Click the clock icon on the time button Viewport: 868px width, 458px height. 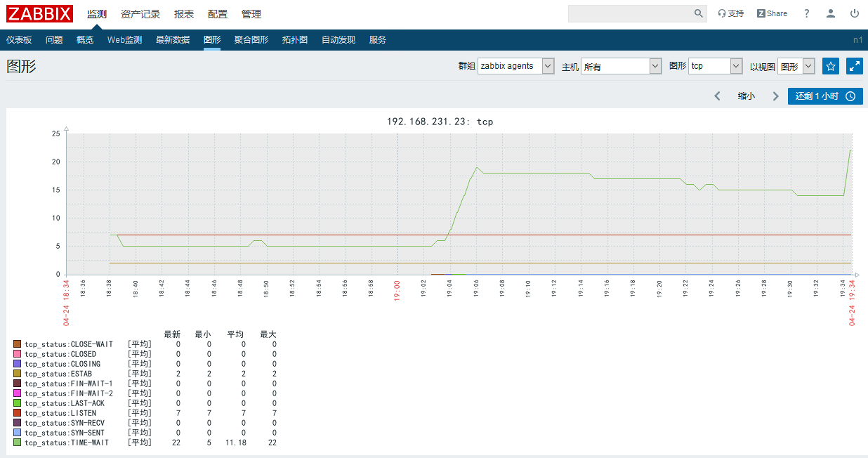pos(850,96)
